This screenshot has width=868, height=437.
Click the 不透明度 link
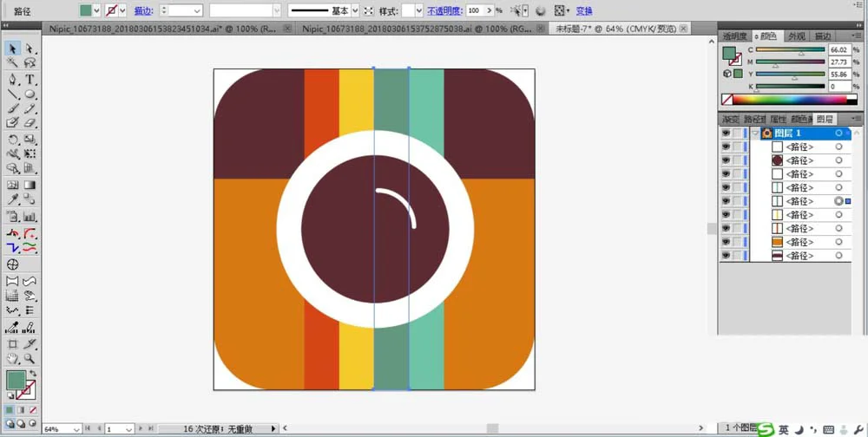click(444, 10)
